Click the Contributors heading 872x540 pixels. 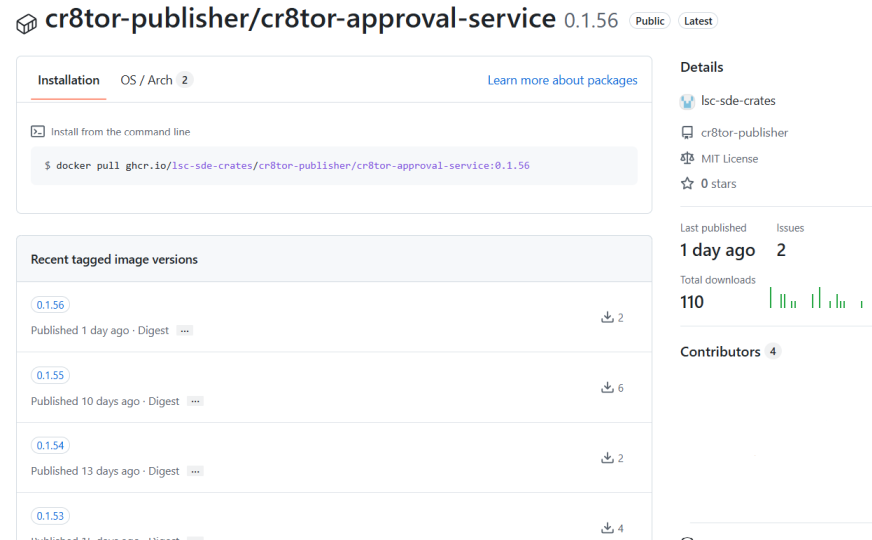[x=720, y=351]
